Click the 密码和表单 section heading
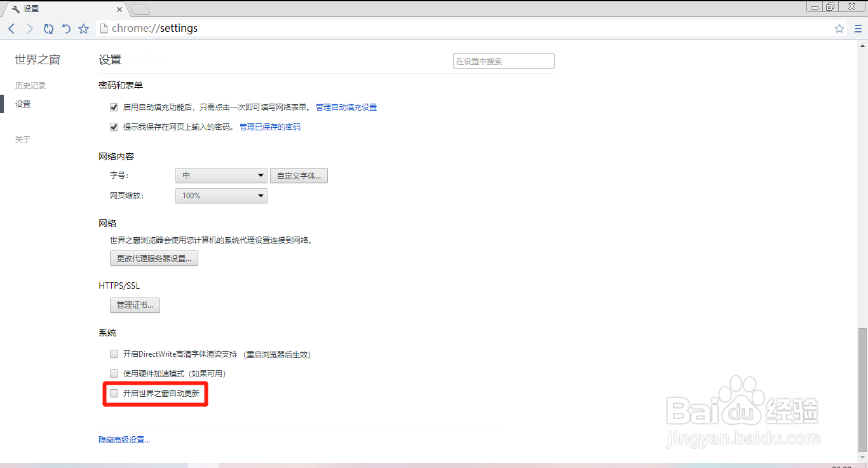Screen dimensions: 868x468 (x=121, y=85)
